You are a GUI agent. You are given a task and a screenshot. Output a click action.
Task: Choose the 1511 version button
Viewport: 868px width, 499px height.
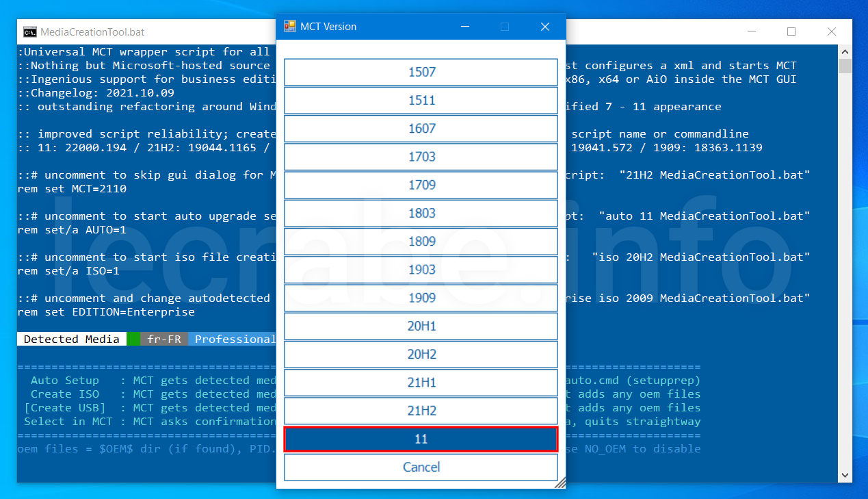pyautogui.click(x=421, y=100)
